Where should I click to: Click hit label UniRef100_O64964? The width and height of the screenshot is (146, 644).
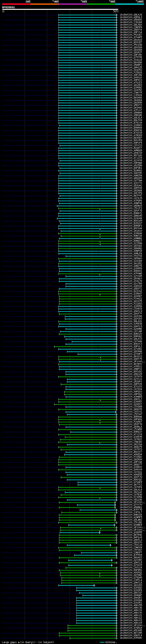[131, 100]
